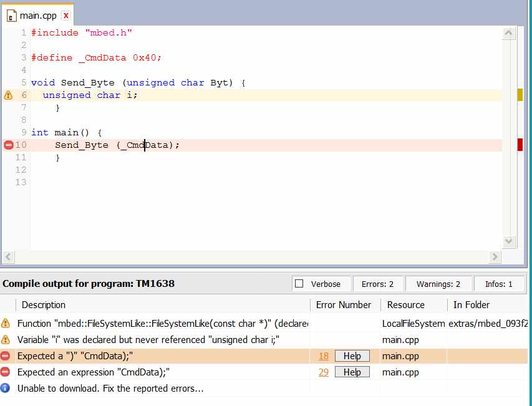This screenshot has width=532, height=406.
Task: Click info icon beside Unable to download
Action: (6, 388)
